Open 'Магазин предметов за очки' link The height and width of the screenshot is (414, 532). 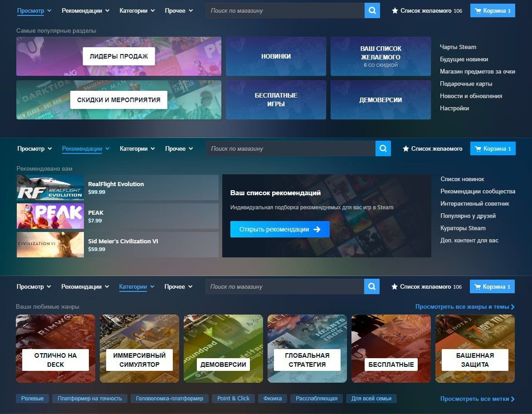click(x=478, y=71)
